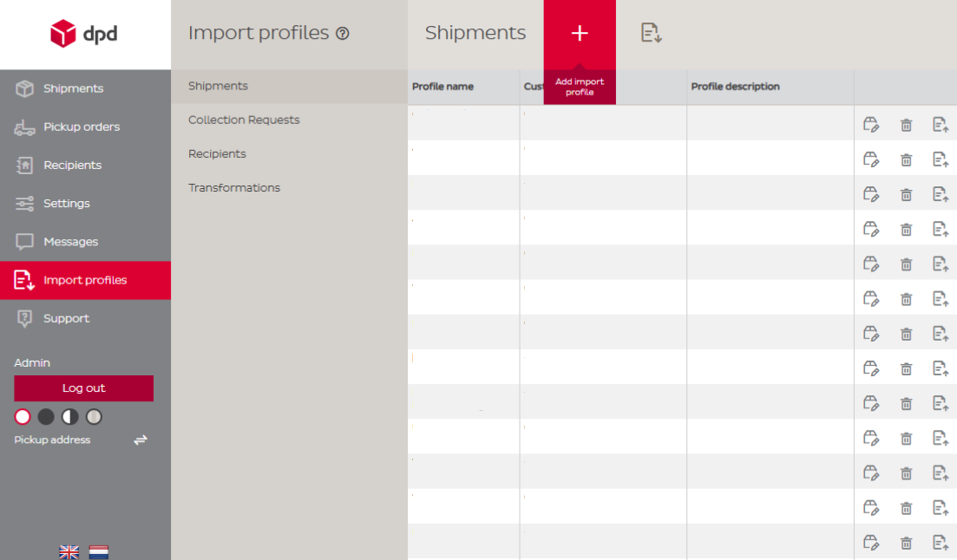957x560 pixels.
Task: Open Settings in the sidebar
Action: [85, 204]
